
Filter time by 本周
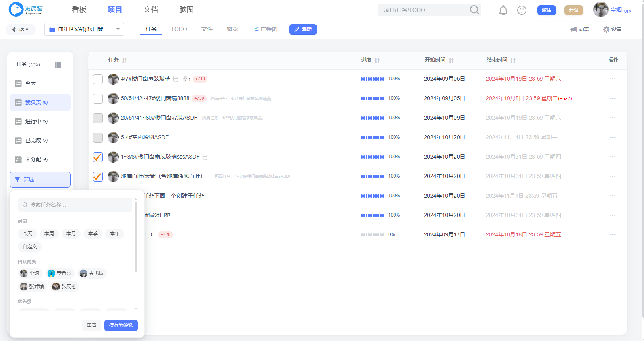[x=49, y=234]
